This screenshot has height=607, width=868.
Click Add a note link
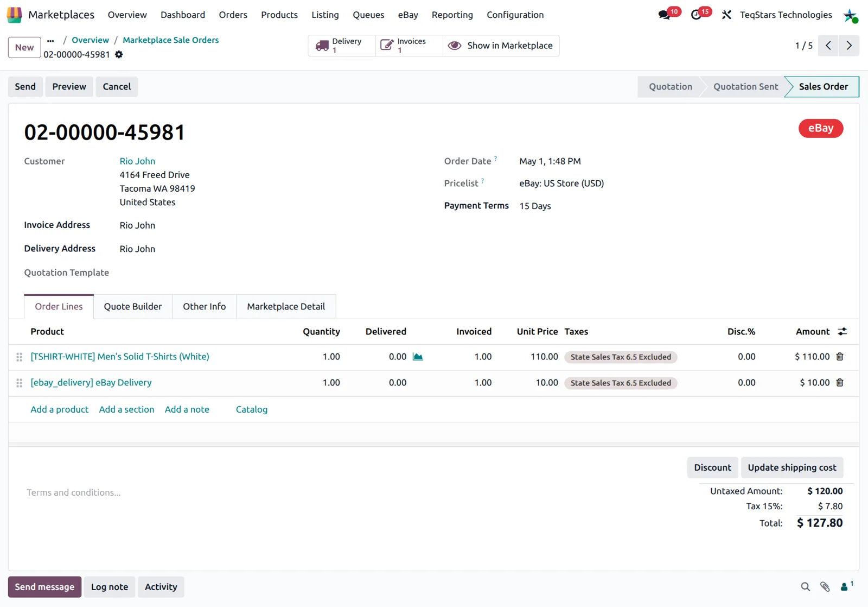pyautogui.click(x=187, y=409)
